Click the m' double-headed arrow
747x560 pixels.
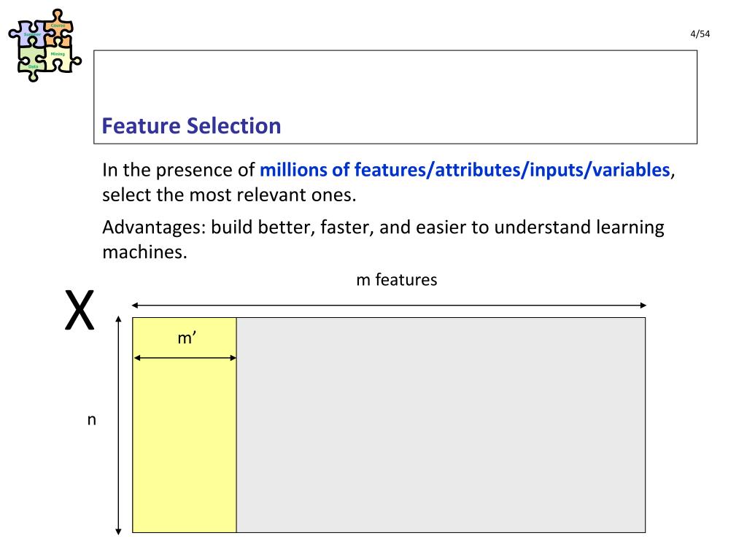(x=185, y=357)
